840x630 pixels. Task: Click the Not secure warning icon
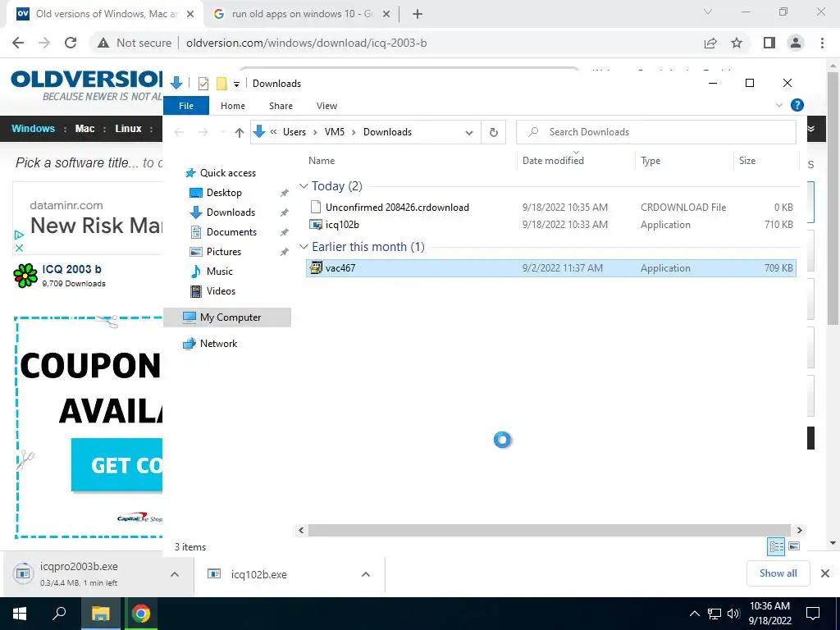tap(103, 43)
